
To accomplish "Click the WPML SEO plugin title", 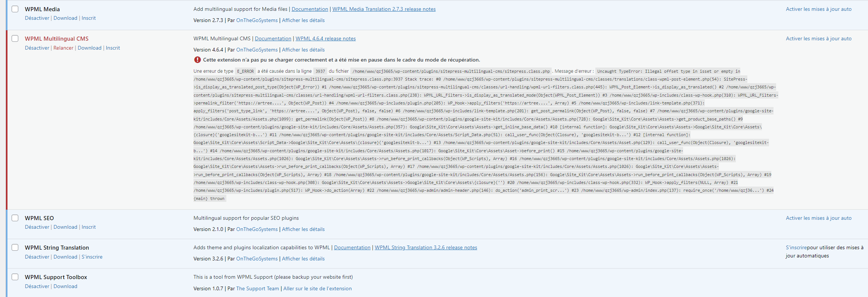I will tap(39, 218).
